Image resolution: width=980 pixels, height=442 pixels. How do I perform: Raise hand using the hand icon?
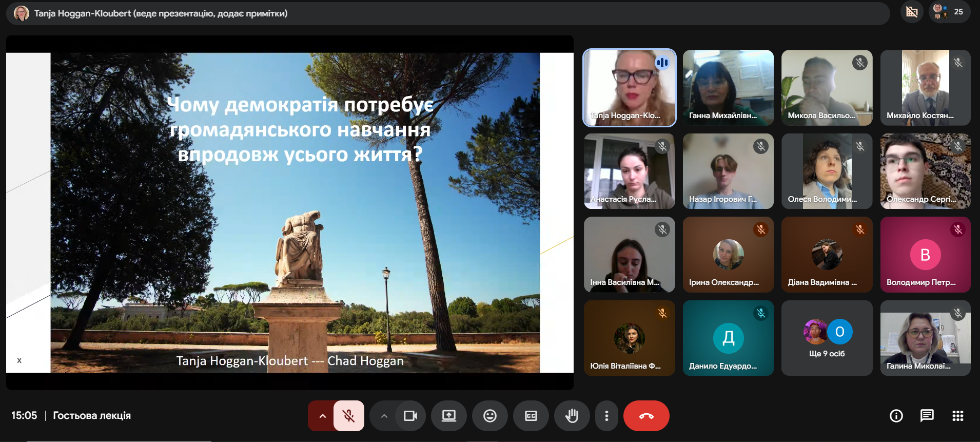[x=572, y=416]
